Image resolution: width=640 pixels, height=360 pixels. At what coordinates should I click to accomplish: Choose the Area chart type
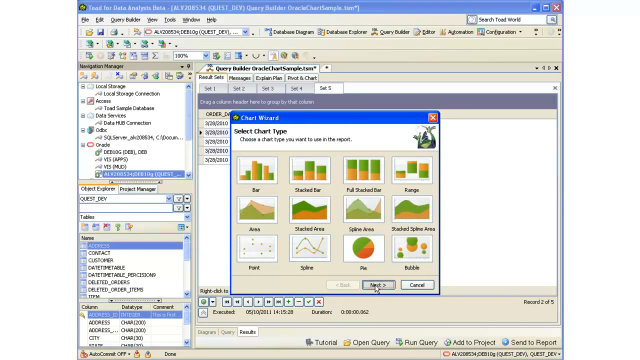[x=257, y=209]
